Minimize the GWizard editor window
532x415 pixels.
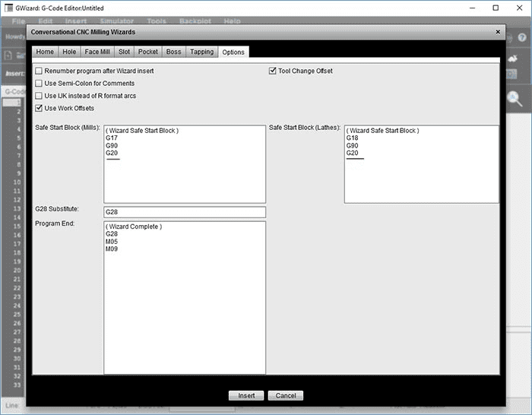pyautogui.click(x=472, y=8)
